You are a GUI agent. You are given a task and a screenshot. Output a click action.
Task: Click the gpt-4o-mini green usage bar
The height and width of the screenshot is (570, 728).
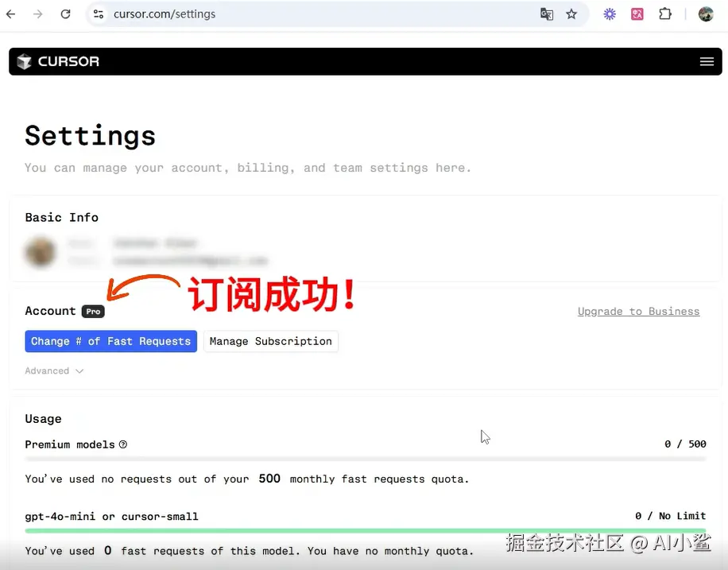pos(366,530)
